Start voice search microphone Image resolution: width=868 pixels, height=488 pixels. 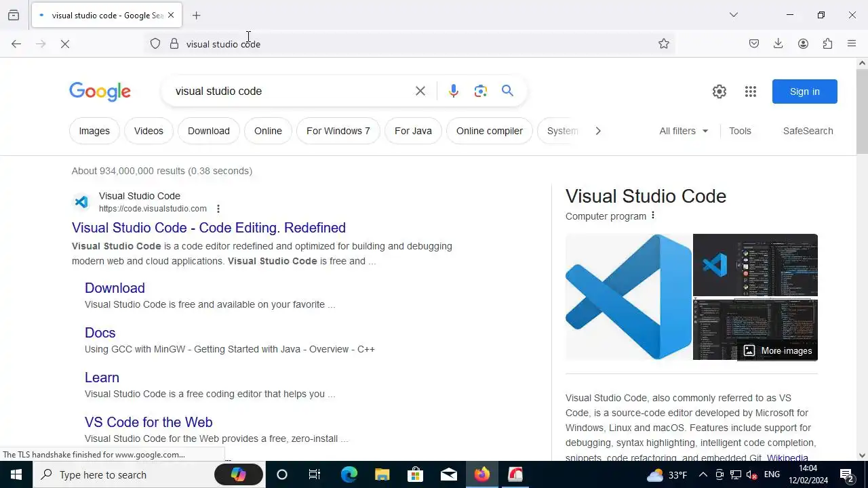coord(454,91)
